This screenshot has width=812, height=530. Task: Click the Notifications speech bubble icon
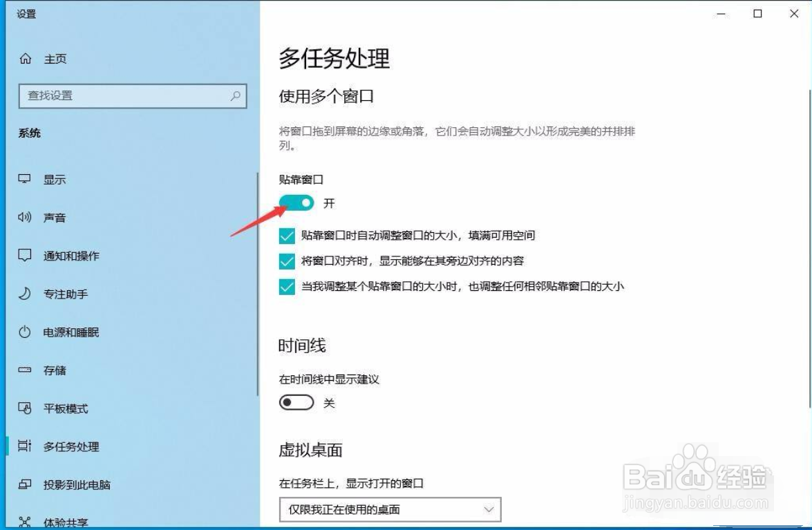[25, 256]
